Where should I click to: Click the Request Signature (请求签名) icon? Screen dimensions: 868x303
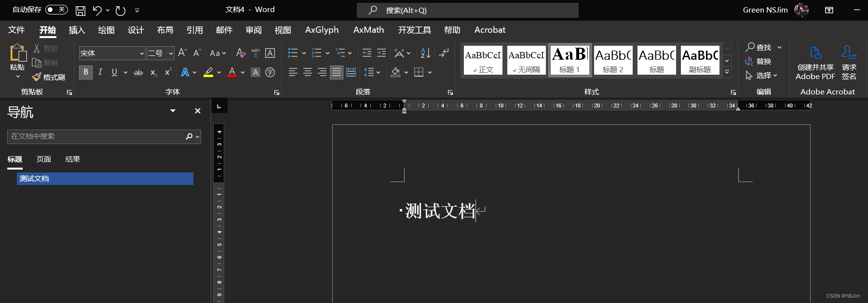849,63
